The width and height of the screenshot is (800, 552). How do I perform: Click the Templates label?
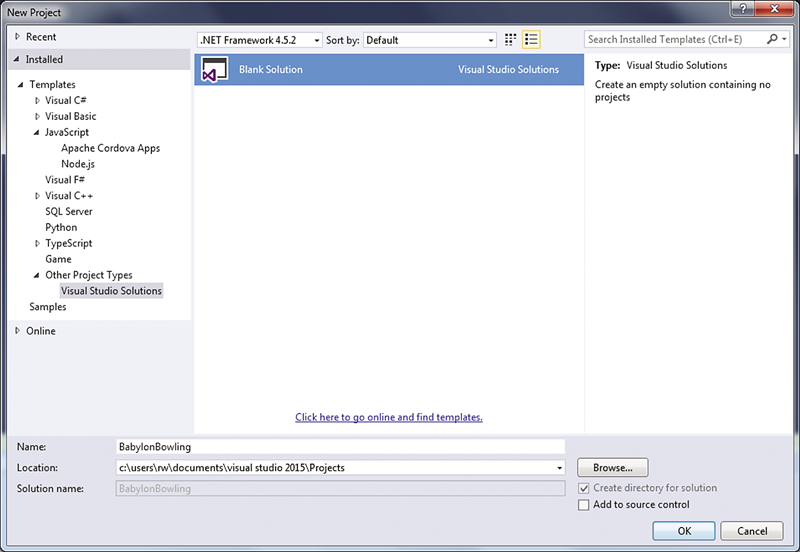[53, 85]
